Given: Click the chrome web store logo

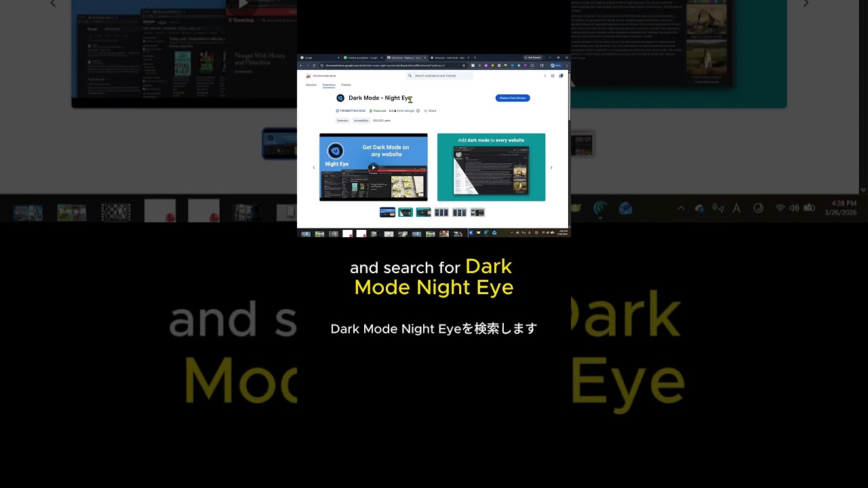Looking at the screenshot, I should tap(321, 76).
